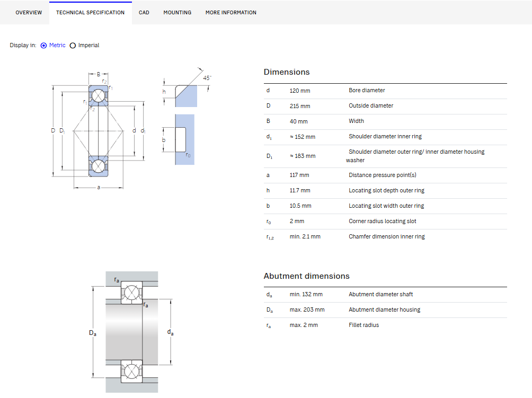This screenshot has height=398, width=532.
Task: Click the Locating slot depth outer ring label
Action: tap(386, 190)
